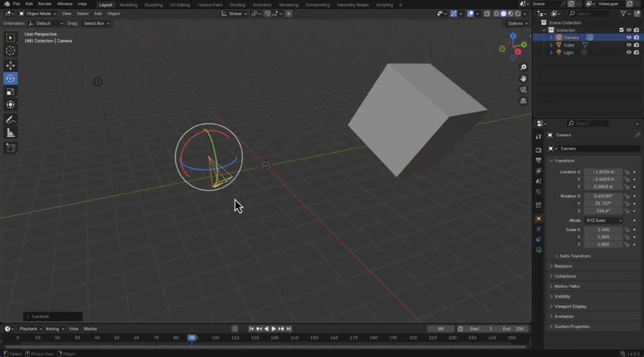This screenshot has width=644, height=357.
Task: Expand the Delta Transform panel
Action: coord(557,256)
